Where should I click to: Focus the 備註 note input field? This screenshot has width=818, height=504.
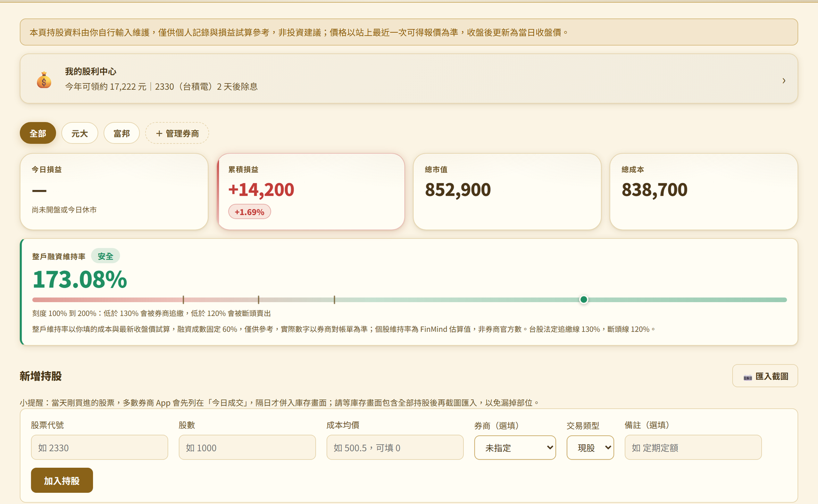693,448
